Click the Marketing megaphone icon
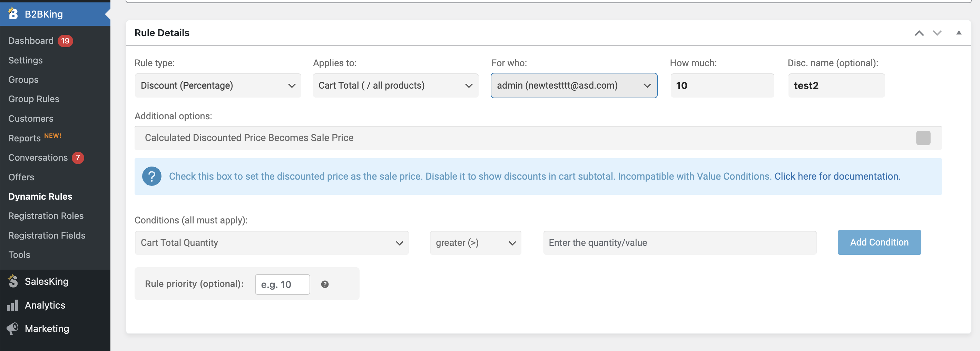This screenshot has width=980, height=351. point(12,328)
